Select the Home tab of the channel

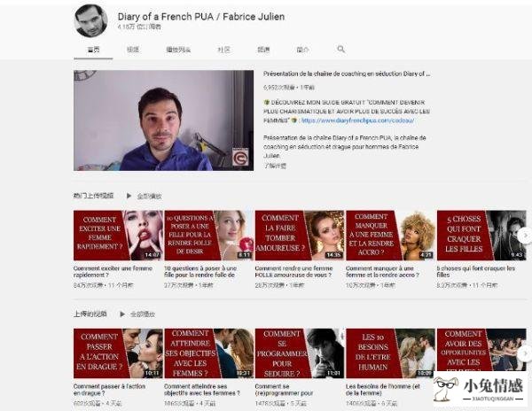[x=93, y=50]
